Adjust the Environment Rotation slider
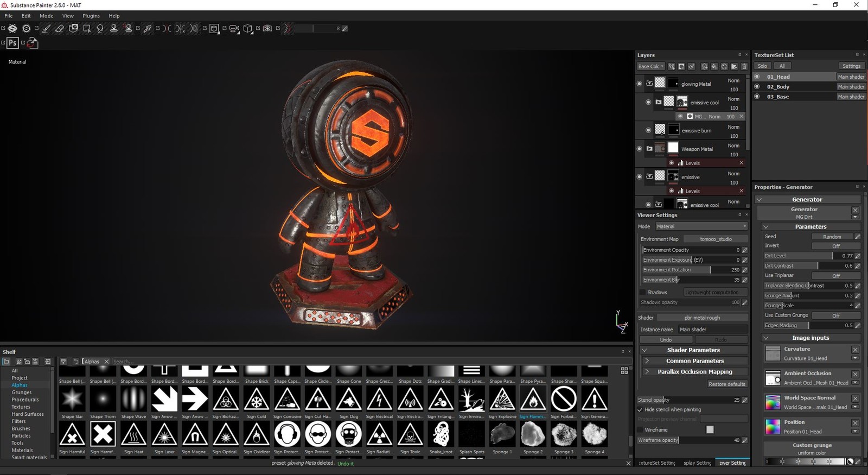868x475 pixels. click(x=691, y=270)
